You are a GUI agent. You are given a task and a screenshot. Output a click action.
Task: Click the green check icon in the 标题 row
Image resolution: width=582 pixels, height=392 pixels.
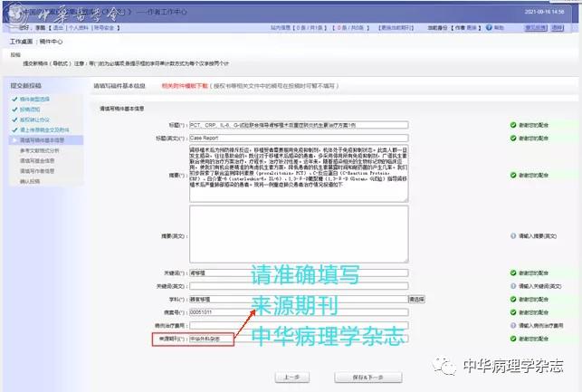coord(513,125)
